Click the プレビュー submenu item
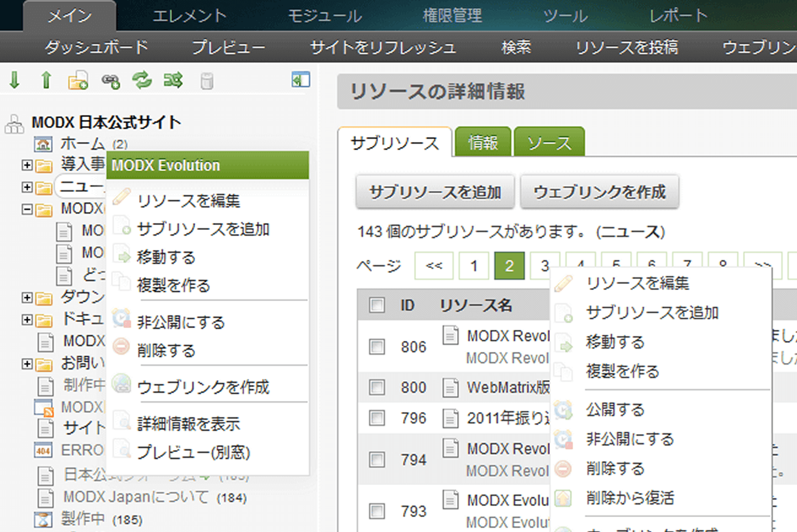This screenshot has width=797, height=532. (228, 47)
